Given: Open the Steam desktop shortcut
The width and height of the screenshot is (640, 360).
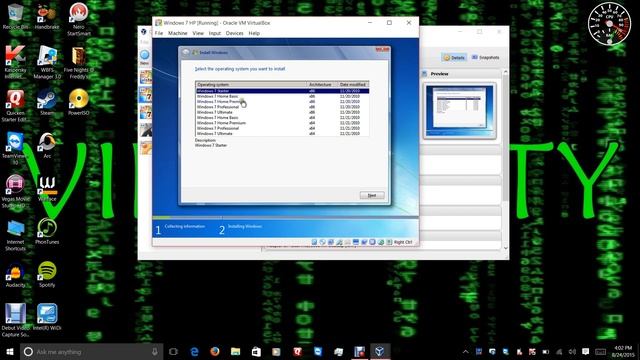Looking at the screenshot, I should pyautogui.click(x=47, y=102).
